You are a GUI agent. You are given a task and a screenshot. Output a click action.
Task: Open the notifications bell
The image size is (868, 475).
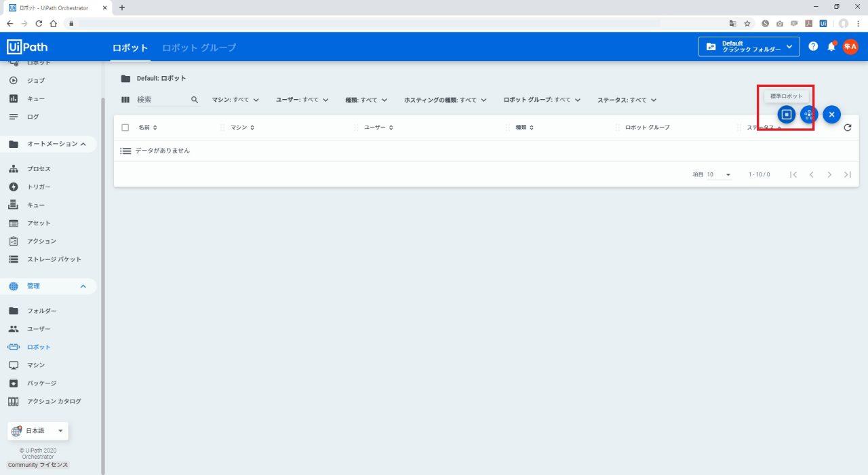click(x=831, y=47)
